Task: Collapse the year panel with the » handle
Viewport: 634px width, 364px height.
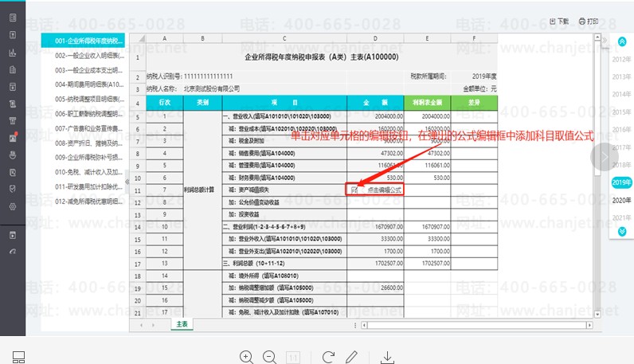Action: (605, 40)
